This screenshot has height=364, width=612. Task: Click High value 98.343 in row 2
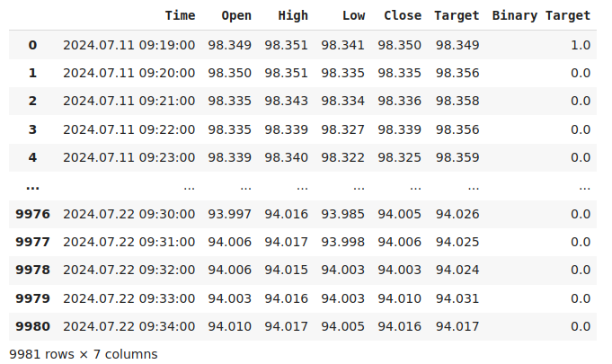click(x=287, y=102)
